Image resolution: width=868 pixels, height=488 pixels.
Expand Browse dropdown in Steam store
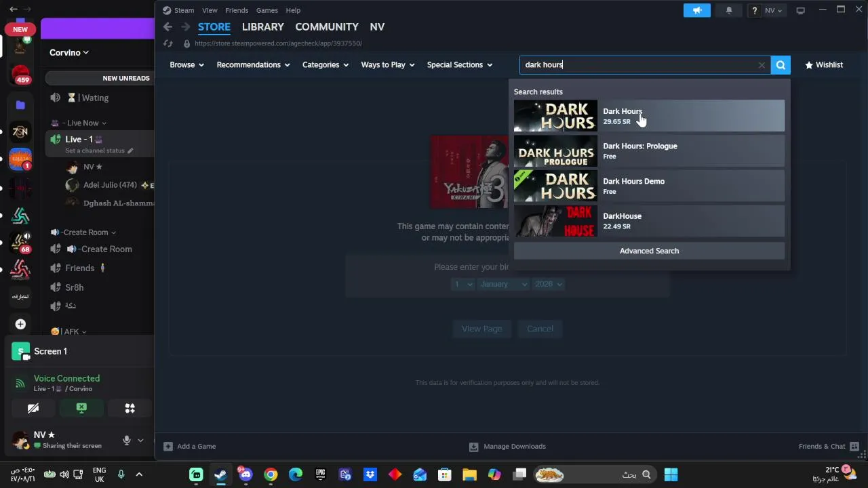click(x=186, y=65)
